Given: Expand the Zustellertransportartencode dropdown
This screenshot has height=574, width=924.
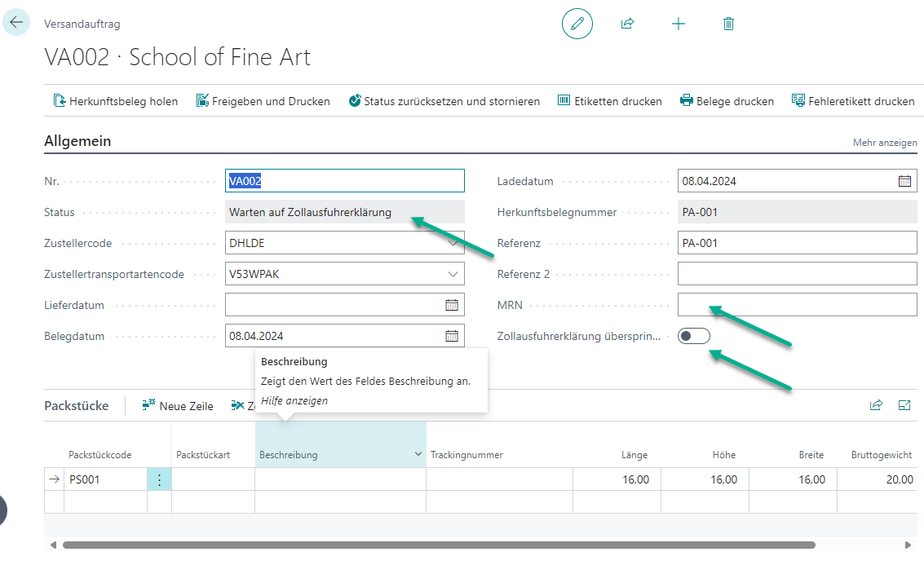Looking at the screenshot, I should tap(453, 274).
